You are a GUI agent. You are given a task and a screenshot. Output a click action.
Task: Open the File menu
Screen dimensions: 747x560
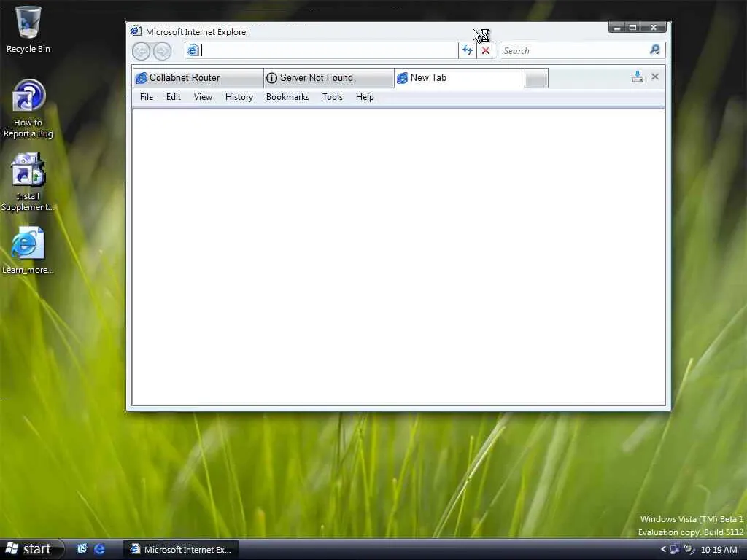tap(146, 97)
